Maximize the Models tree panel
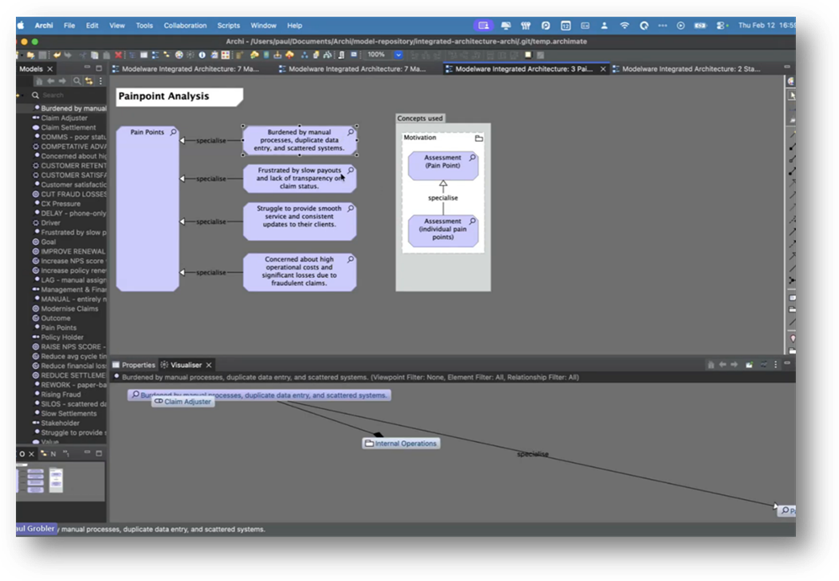The height and width of the screenshot is (581, 839). click(99, 68)
